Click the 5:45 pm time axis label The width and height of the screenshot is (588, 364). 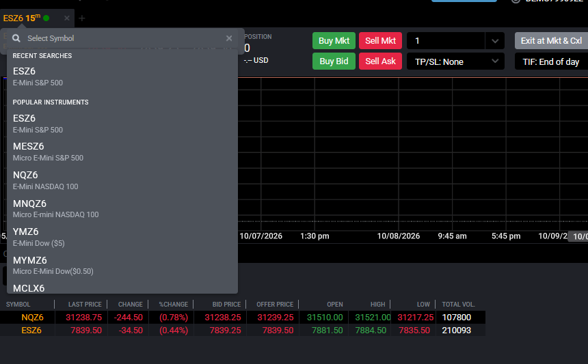(x=506, y=236)
